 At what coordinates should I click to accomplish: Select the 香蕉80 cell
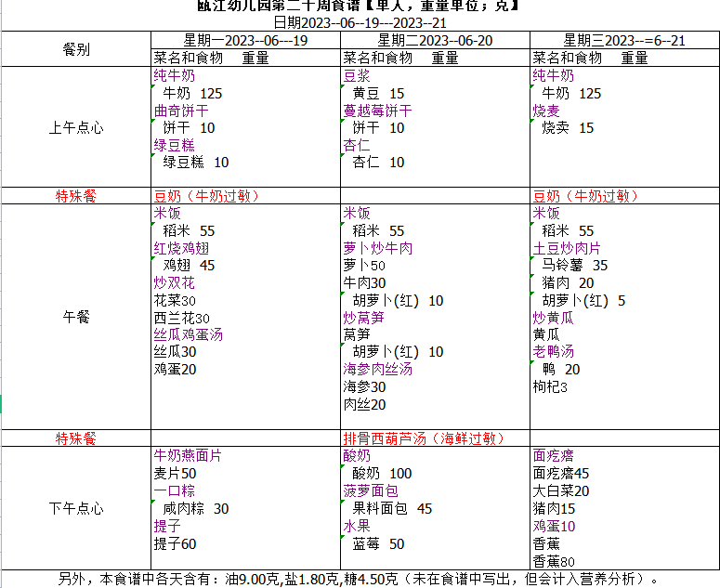[554, 561]
